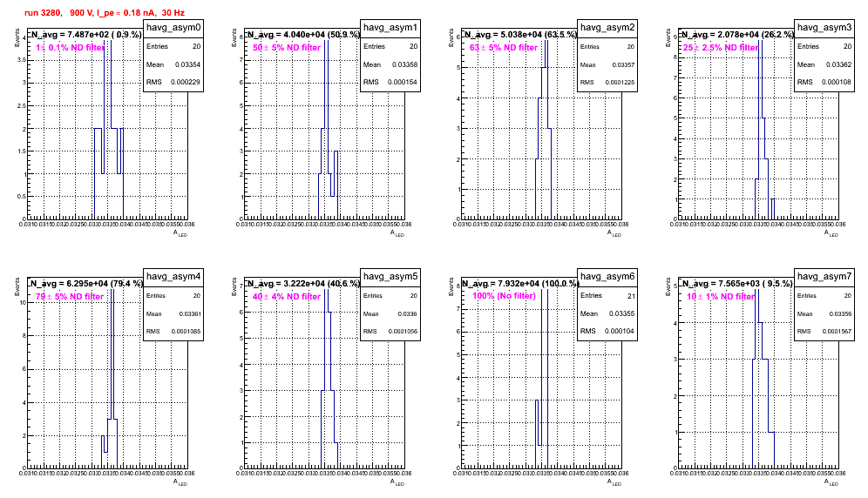
Task: Click the Entries row in havg_asym0 box
Action: 173,46
